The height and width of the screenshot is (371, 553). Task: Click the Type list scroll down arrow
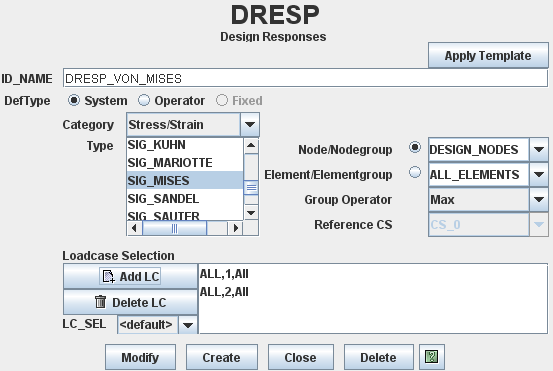pyautogui.click(x=251, y=213)
